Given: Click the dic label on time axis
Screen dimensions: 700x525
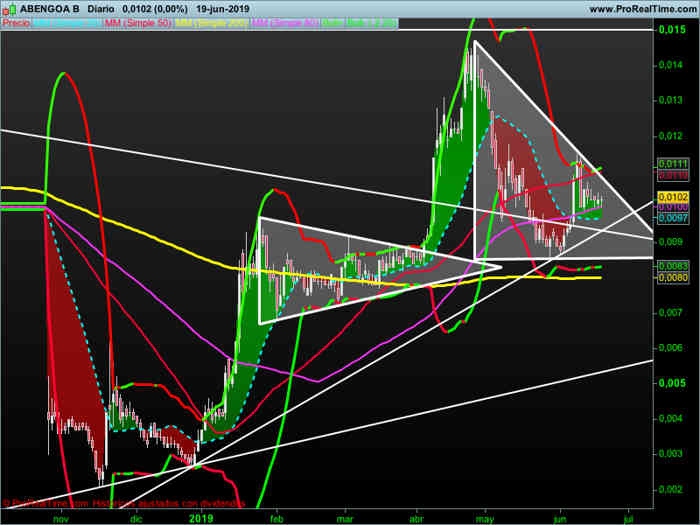Looking at the screenshot, I should click(136, 519).
